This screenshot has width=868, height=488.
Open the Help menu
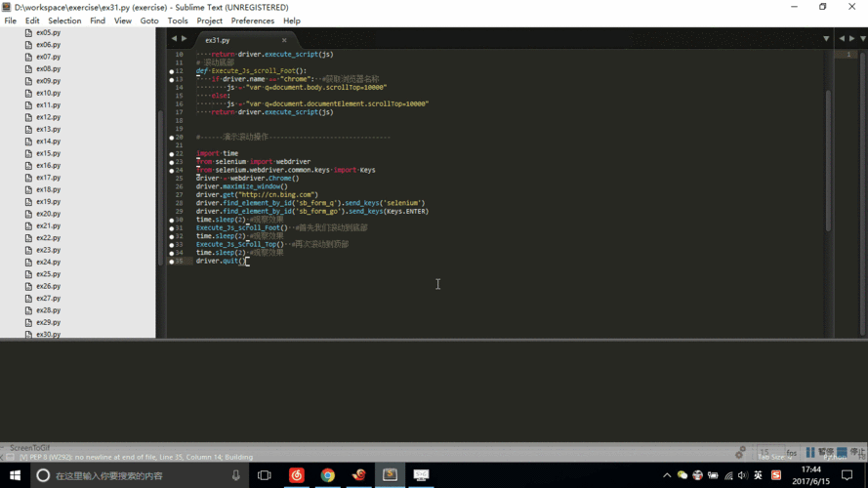(x=292, y=20)
